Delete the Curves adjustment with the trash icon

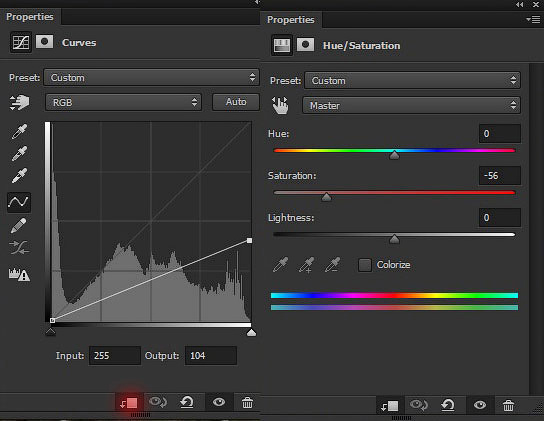pyautogui.click(x=247, y=403)
